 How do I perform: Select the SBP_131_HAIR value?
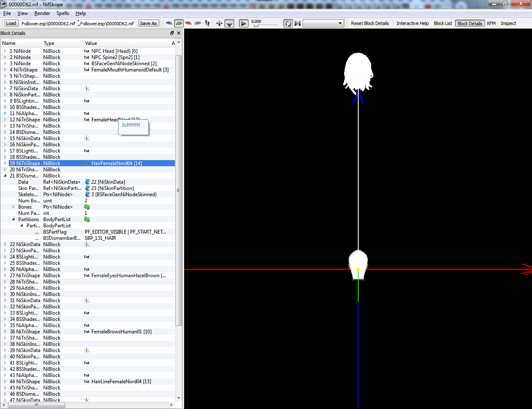point(101,238)
